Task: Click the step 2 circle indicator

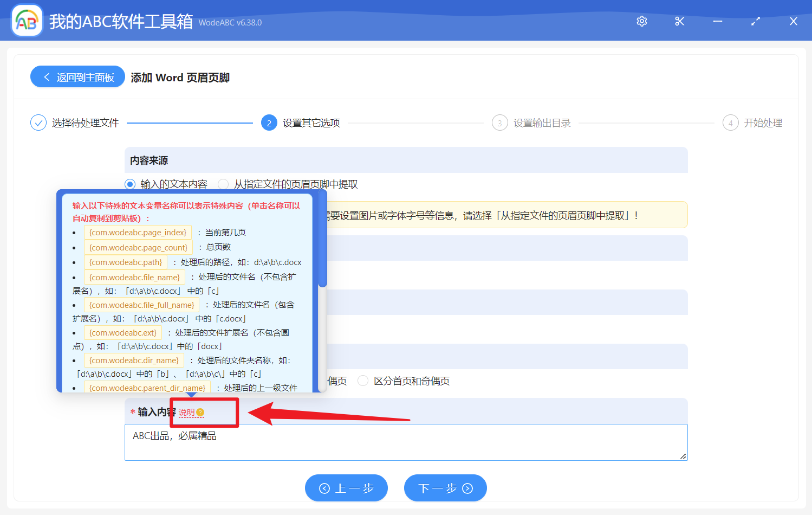Action: pos(269,123)
